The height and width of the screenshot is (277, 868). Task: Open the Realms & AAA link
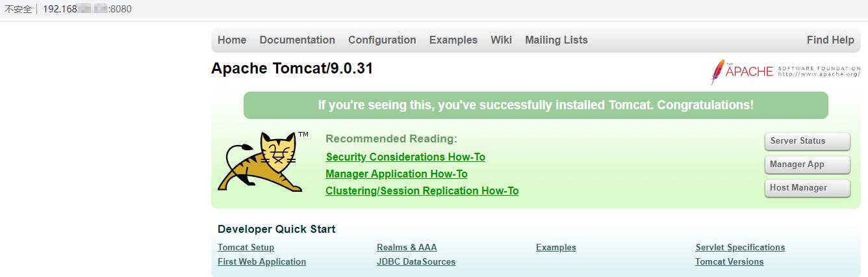pos(407,247)
